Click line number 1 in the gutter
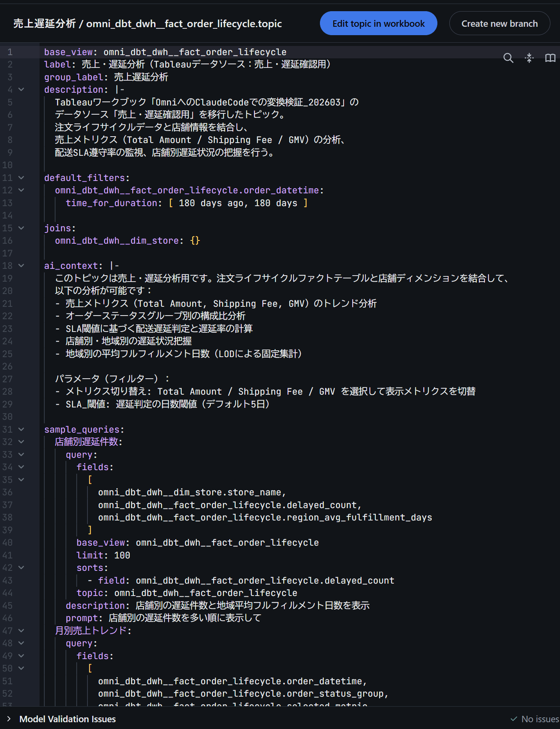This screenshot has height=729, width=560. 10,52
